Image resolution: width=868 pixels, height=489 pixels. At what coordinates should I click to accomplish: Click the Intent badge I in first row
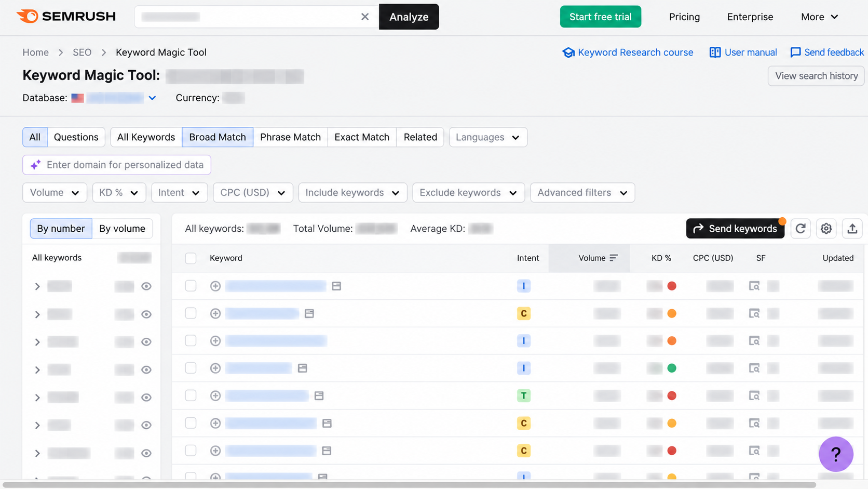(x=524, y=286)
